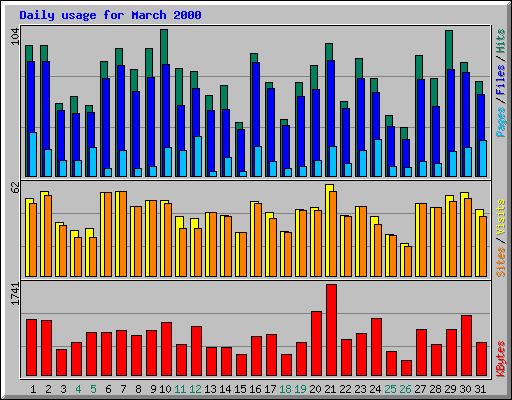
Task: Click the "Visits" legend label
Action: [501, 217]
